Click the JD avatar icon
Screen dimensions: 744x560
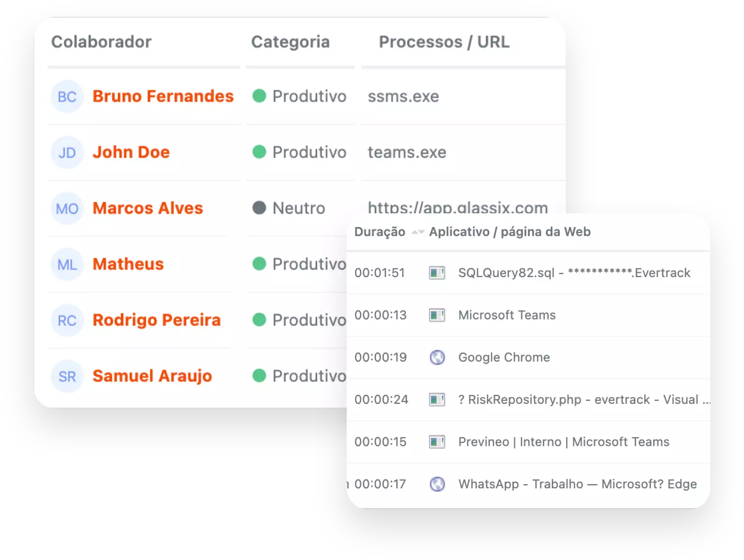pos(67,153)
